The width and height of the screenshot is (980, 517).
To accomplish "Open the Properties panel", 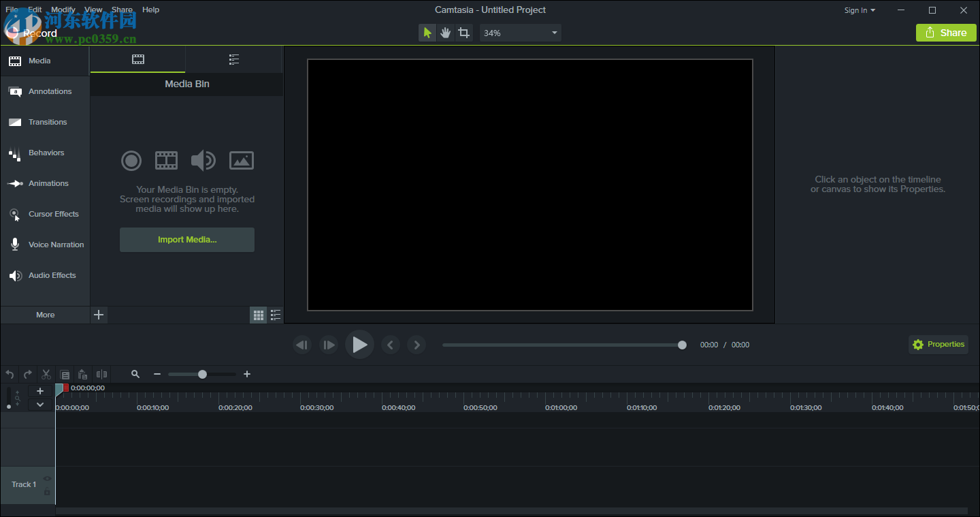I will [938, 344].
